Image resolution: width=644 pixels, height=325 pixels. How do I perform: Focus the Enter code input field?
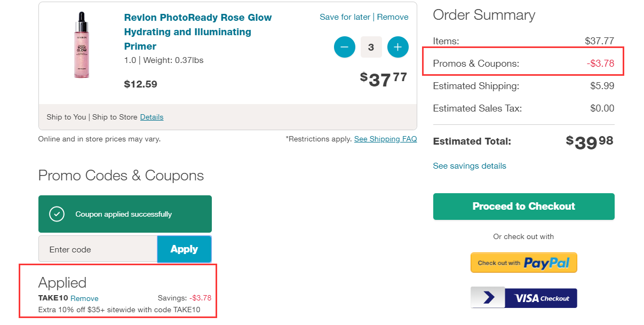[98, 249]
